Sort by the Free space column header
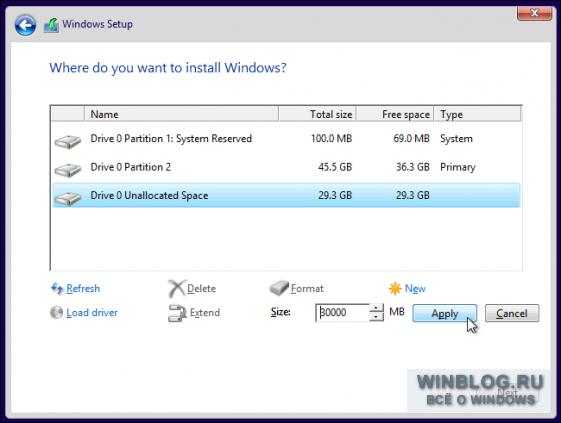561x423 pixels. coord(395,114)
